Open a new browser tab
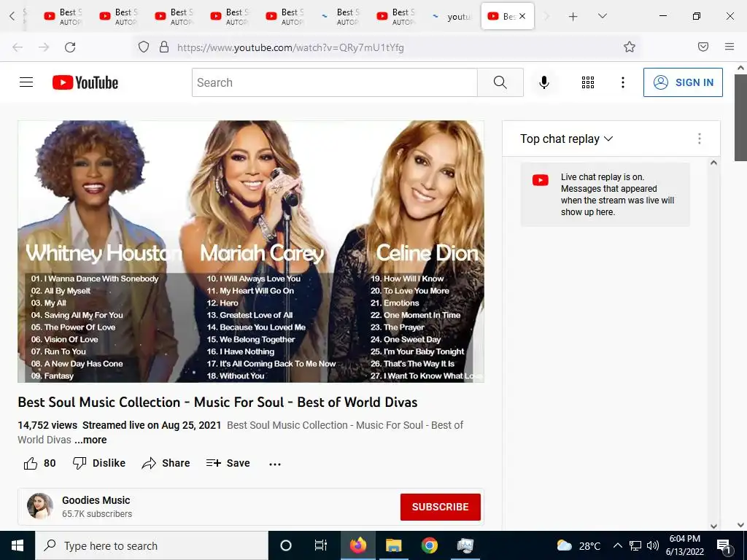Image resolution: width=747 pixels, height=560 pixels. click(573, 17)
